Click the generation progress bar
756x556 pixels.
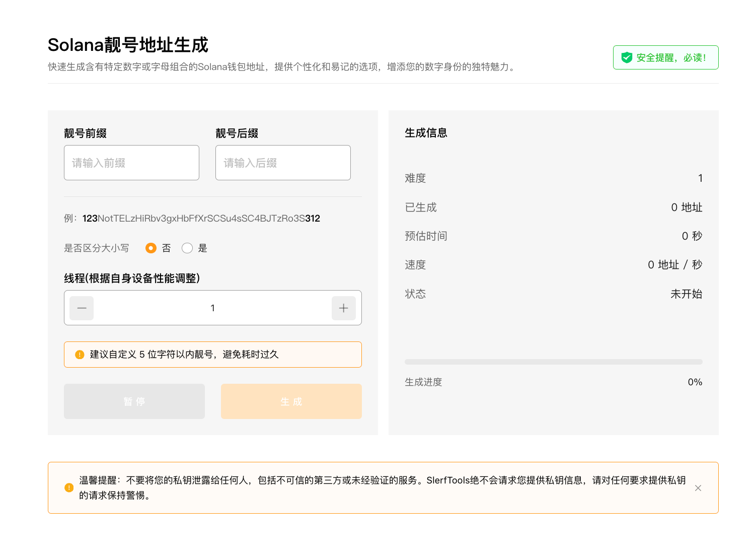(554, 362)
